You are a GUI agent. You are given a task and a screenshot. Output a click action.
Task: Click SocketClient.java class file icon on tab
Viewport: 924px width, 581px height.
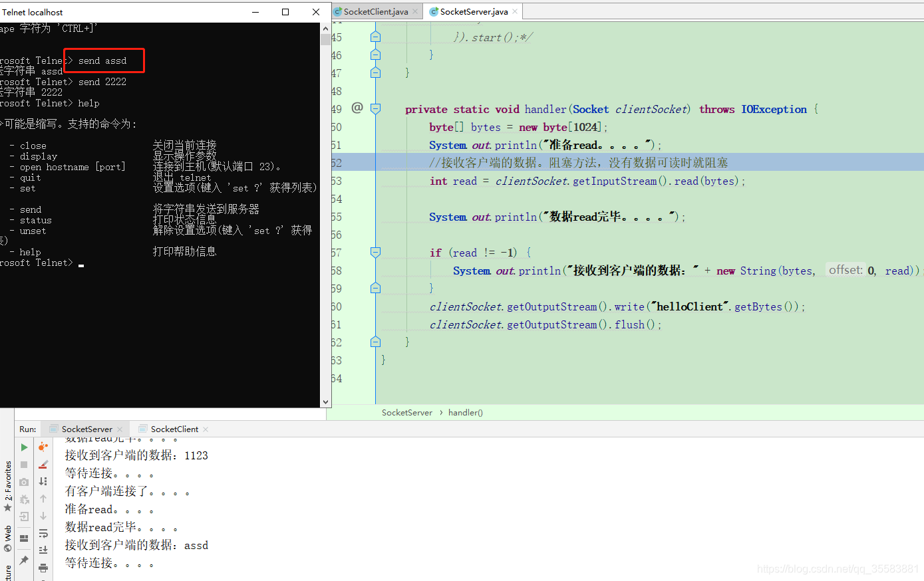coord(338,11)
